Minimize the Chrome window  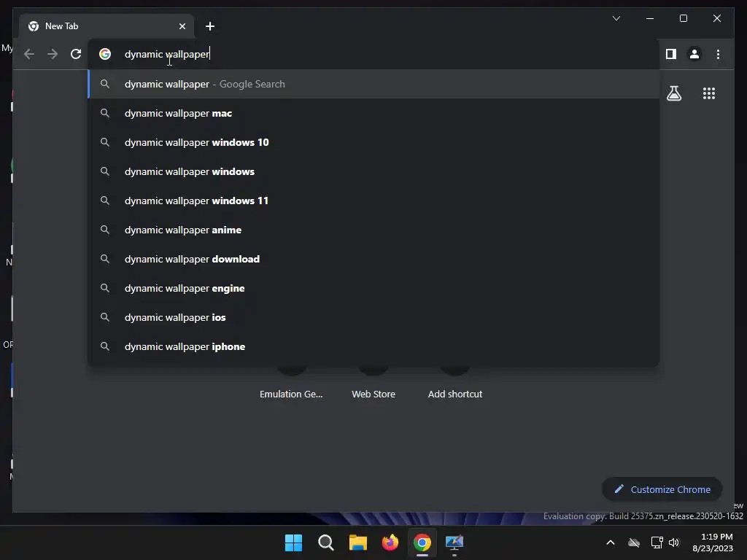(650, 18)
